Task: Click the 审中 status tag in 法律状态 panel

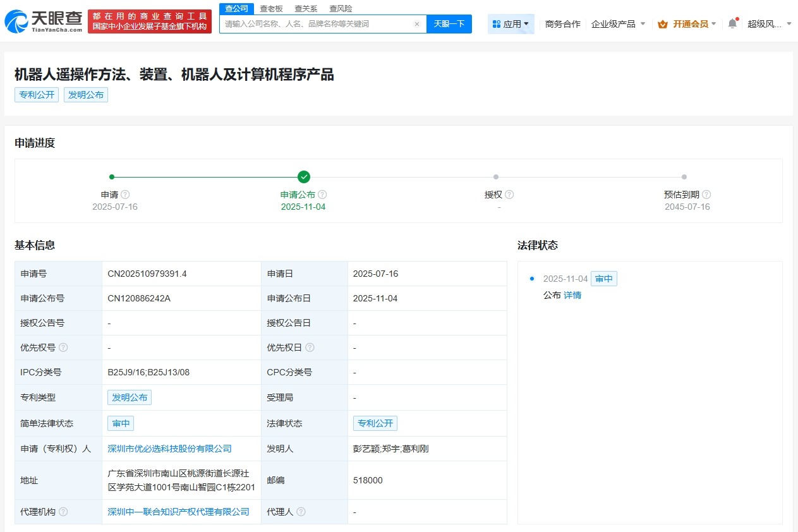Action: (x=603, y=278)
